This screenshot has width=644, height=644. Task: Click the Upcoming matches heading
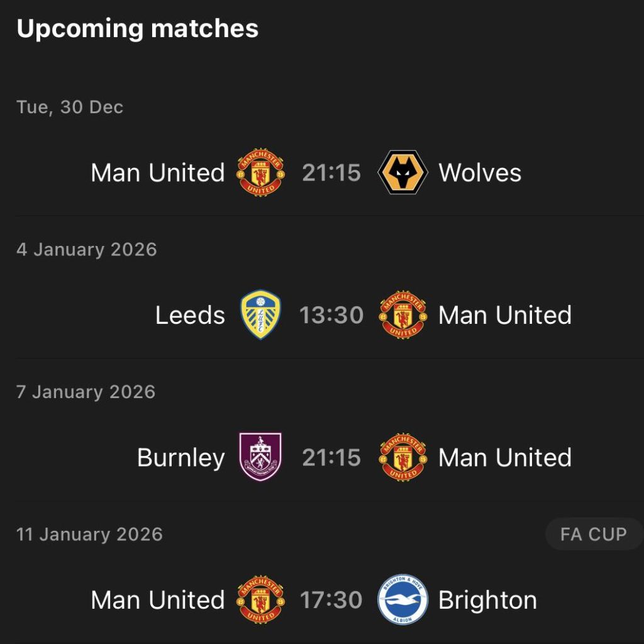click(137, 29)
